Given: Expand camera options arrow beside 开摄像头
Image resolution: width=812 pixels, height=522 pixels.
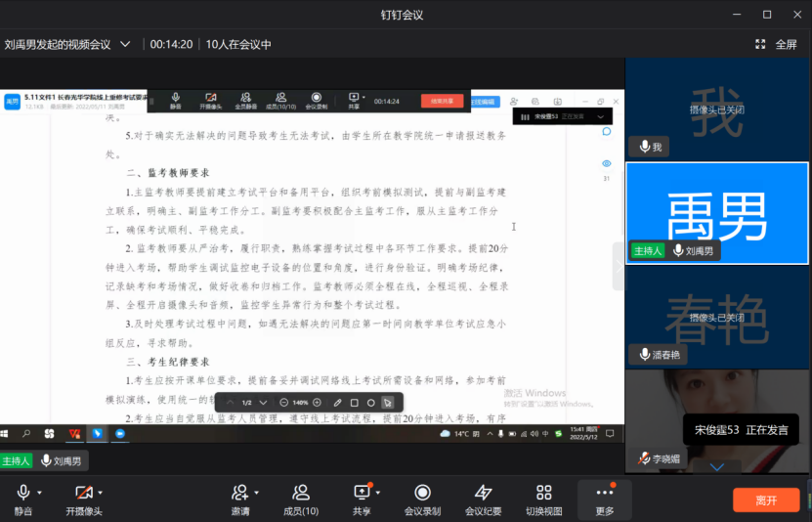Looking at the screenshot, I should pos(101,493).
